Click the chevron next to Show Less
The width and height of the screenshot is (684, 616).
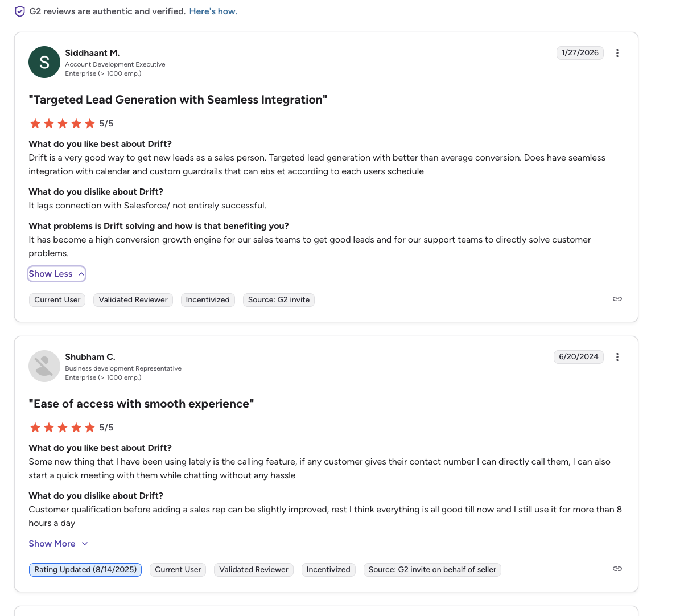80,274
